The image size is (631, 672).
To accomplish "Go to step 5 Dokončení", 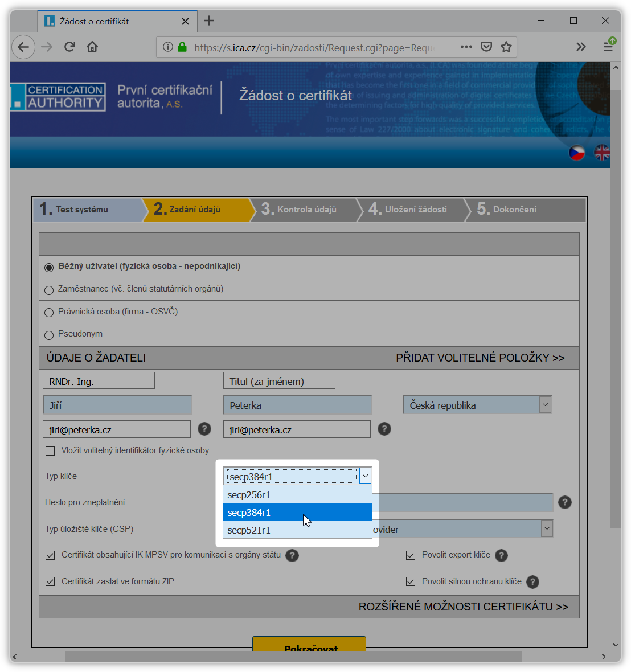I will point(526,210).
